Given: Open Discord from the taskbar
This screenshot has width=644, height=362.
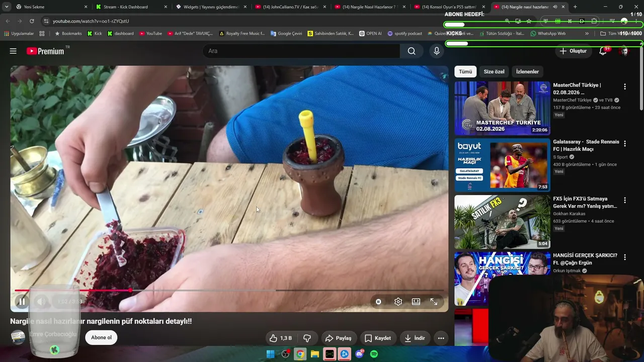Looking at the screenshot, I should pos(359,354).
